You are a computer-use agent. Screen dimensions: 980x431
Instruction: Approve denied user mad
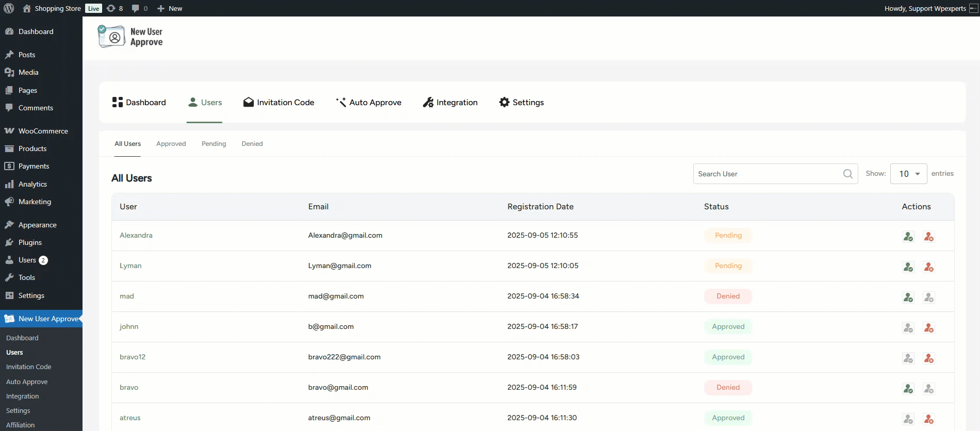[x=908, y=297]
